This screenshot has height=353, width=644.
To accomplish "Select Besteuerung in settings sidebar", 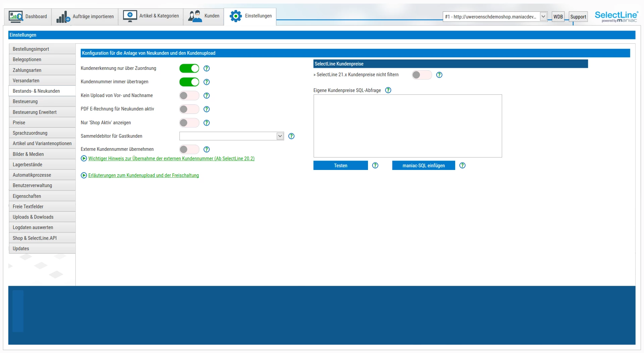I will click(42, 101).
